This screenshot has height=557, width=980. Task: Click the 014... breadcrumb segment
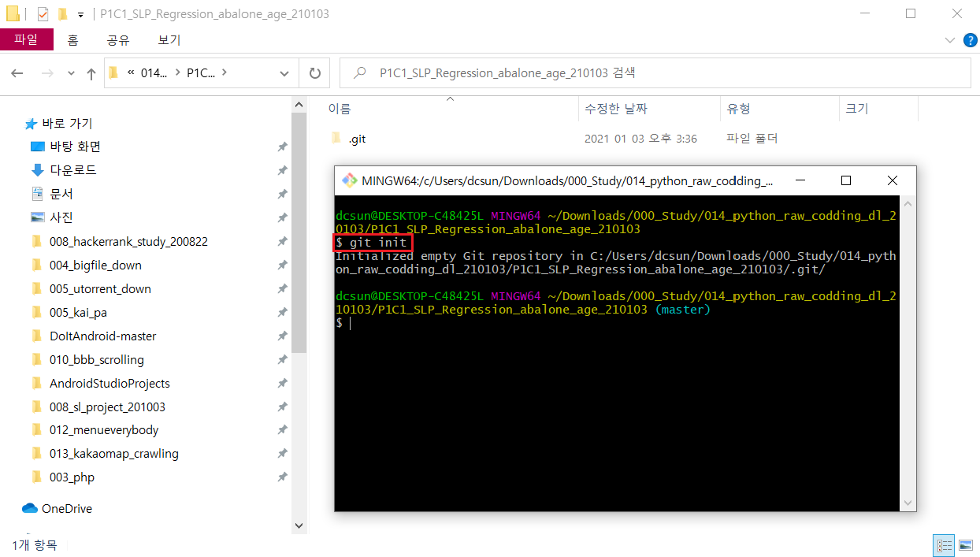point(154,72)
